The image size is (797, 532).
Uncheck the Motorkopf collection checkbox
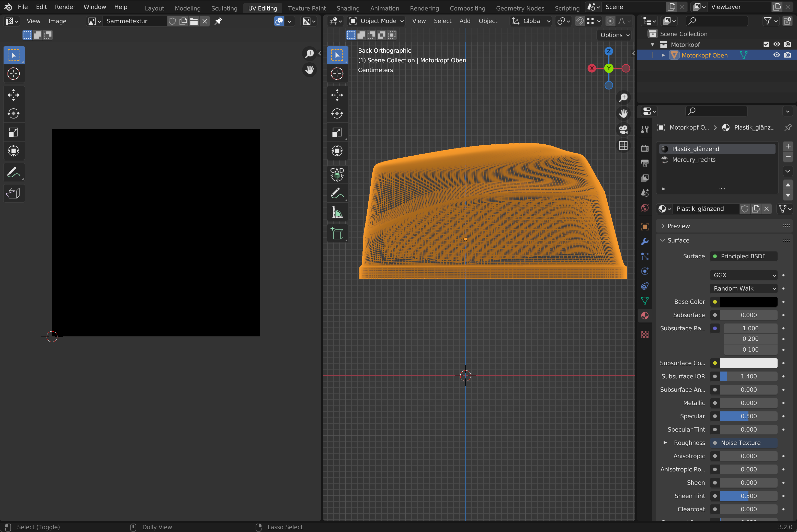pos(766,44)
